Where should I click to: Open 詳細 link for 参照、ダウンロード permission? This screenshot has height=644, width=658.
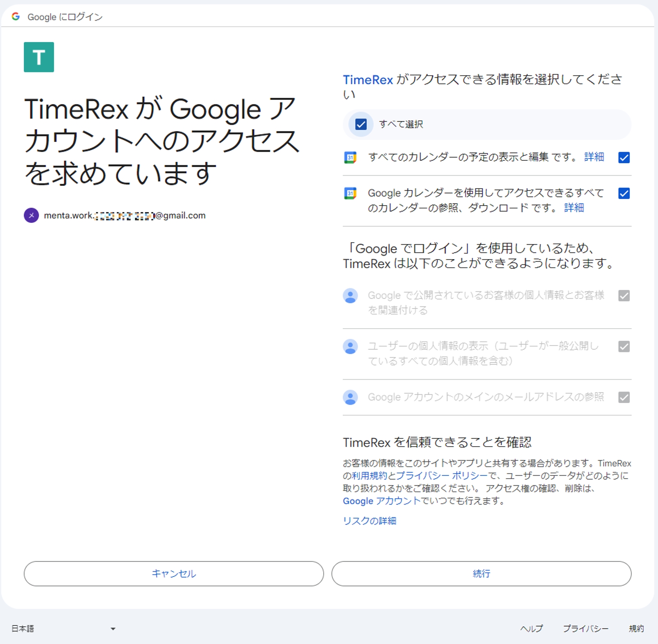pyautogui.click(x=574, y=208)
